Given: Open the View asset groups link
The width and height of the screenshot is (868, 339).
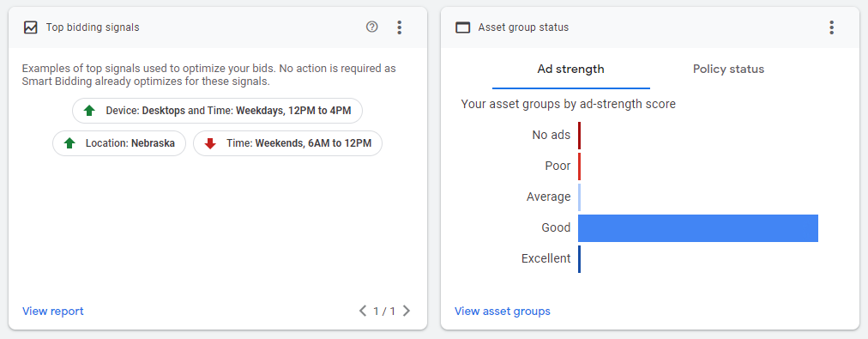Looking at the screenshot, I should pos(502,312).
